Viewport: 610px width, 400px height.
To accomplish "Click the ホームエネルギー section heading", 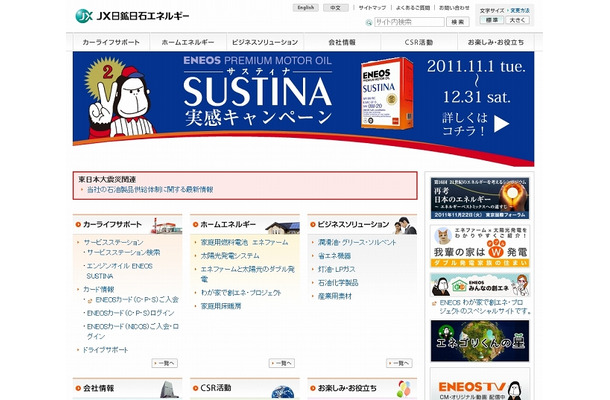I will point(228,225).
